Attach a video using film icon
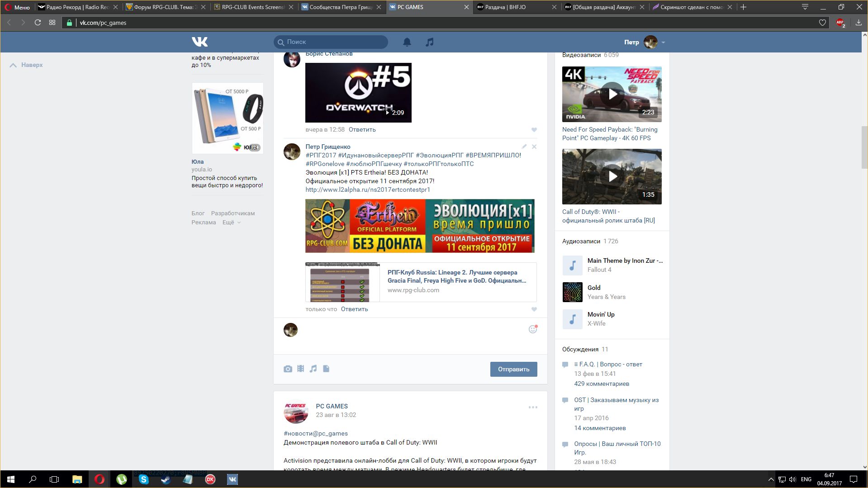 coord(301,369)
